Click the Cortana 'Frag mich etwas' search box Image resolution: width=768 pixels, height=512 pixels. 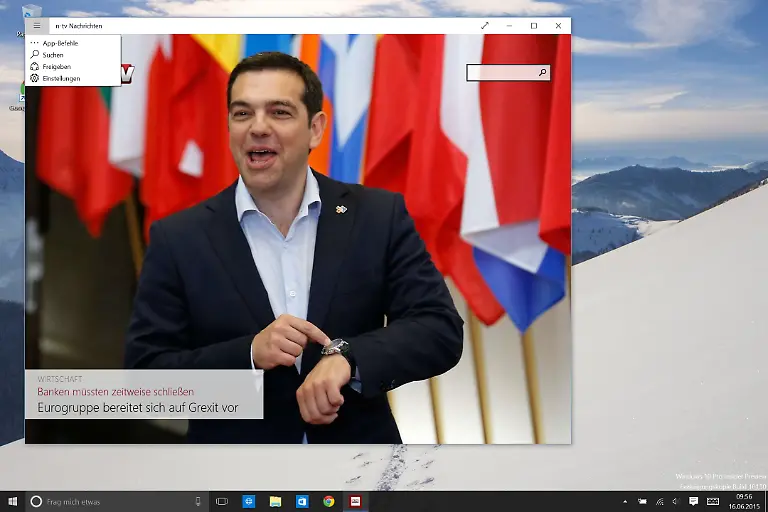click(110, 501)
